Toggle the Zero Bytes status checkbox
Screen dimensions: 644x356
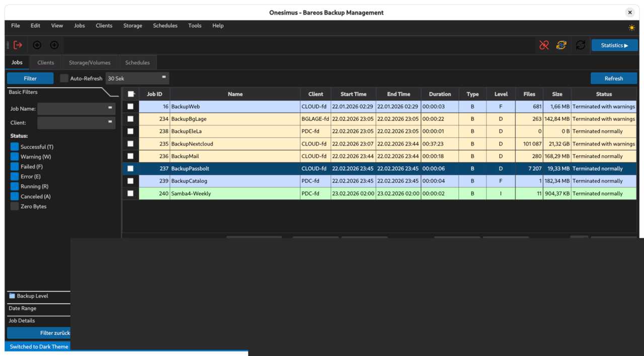(15, 206)
